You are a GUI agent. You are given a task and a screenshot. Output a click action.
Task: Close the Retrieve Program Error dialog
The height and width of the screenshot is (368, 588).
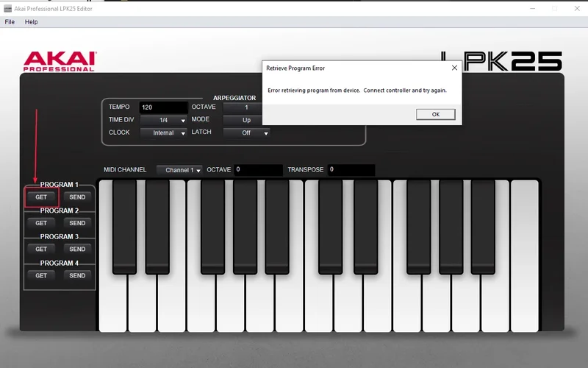[x=454, y=68]
